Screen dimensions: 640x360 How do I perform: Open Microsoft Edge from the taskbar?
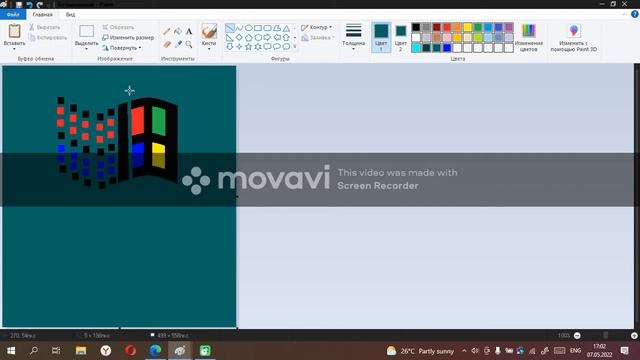155,351
